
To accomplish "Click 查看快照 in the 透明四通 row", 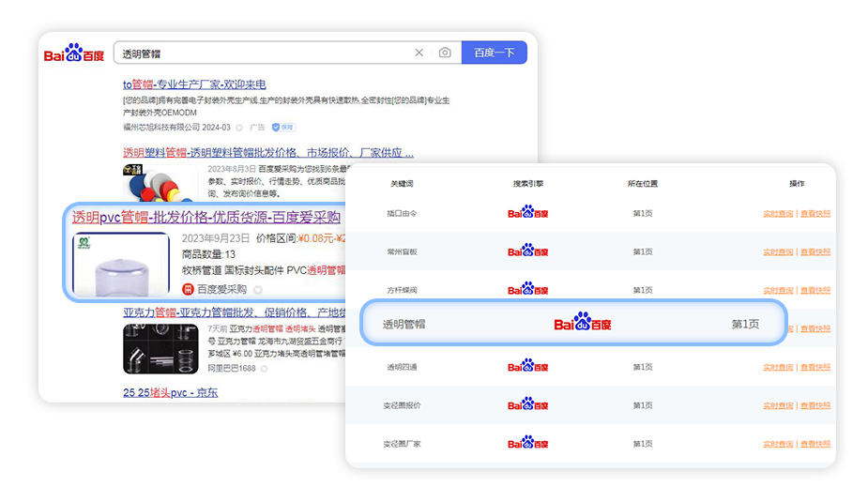I will [x=815, y=368].
